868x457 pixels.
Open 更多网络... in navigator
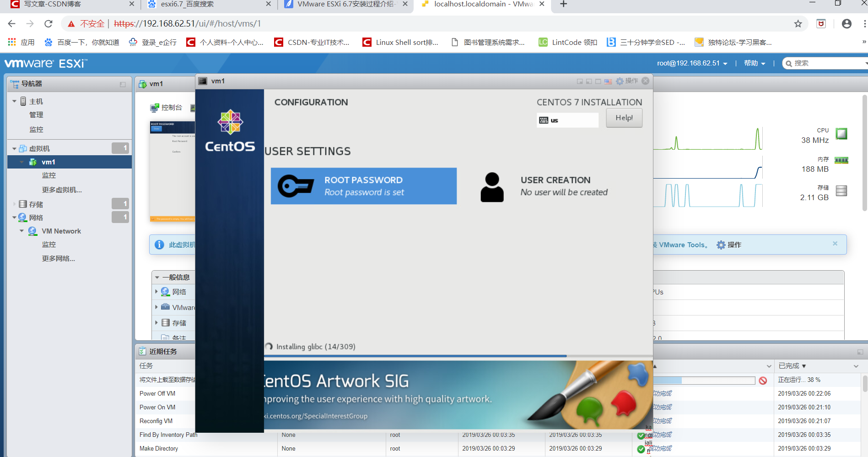(x=59, y=258)
